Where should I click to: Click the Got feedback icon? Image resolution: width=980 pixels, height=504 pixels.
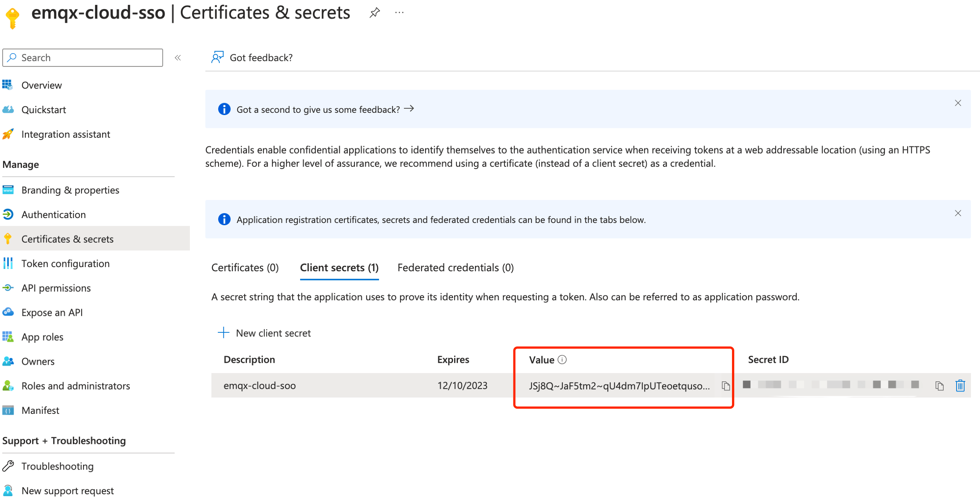(217, 57)
